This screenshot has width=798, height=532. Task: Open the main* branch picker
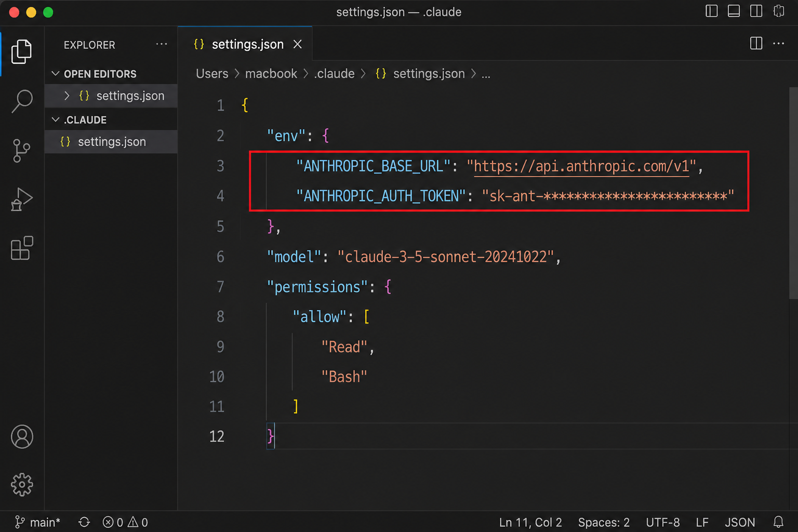[x=37, y=522]
